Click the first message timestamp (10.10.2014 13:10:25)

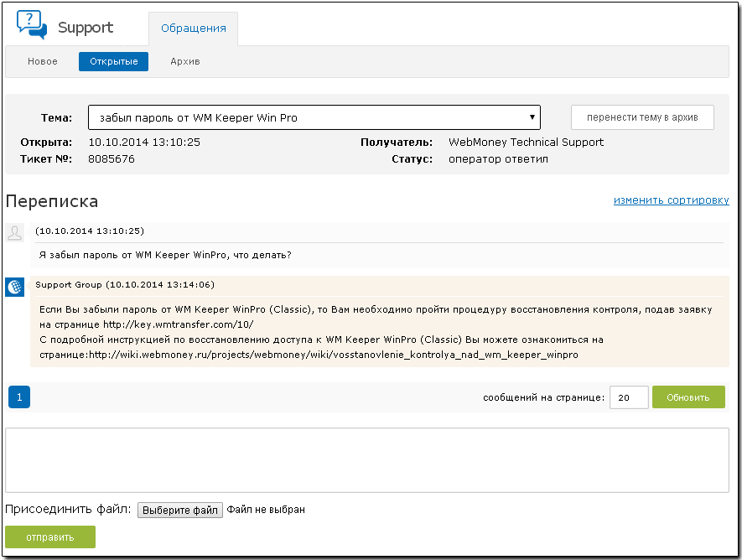pos(90,231)
